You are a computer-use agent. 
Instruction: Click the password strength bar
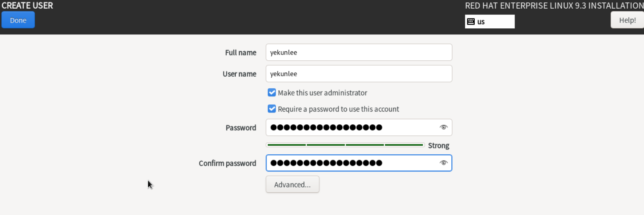point(345,145)
